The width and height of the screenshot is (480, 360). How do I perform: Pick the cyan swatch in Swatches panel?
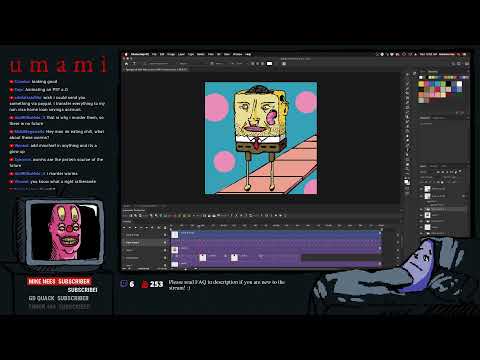(x=437, y=84)
